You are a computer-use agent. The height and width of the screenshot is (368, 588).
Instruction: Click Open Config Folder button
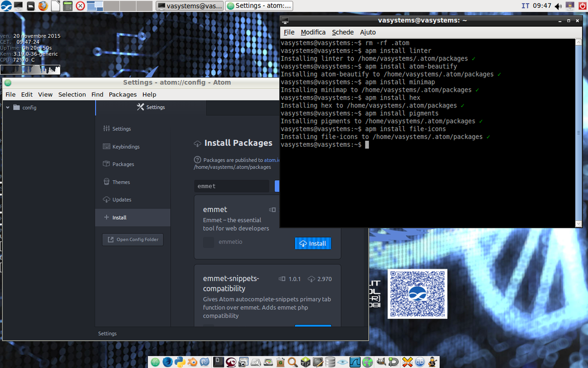coord(133,239)
